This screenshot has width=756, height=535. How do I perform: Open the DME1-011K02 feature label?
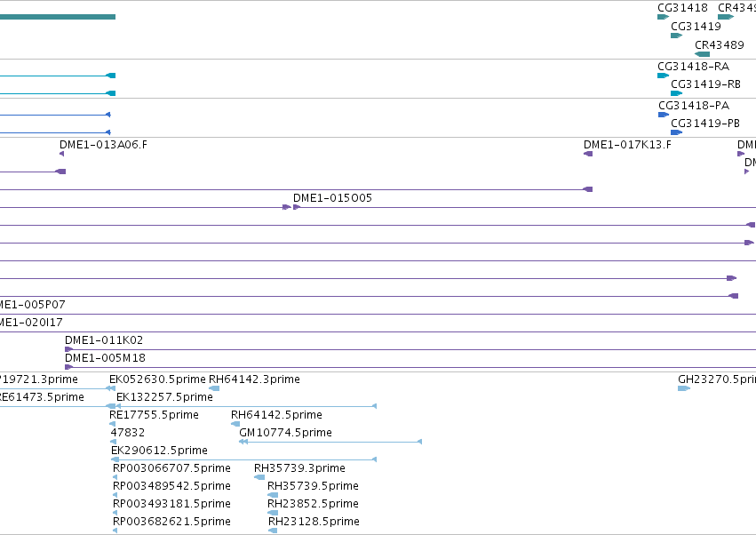point(104,340)
